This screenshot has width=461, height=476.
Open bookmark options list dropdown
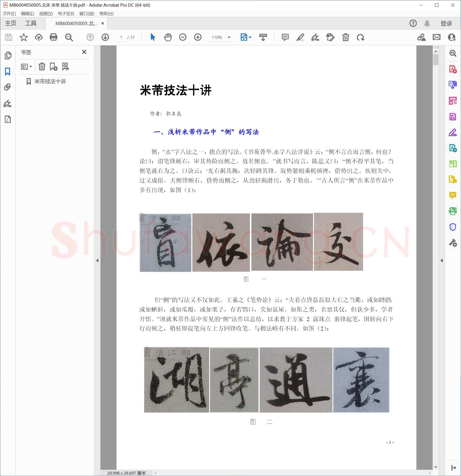click(26, 66)
